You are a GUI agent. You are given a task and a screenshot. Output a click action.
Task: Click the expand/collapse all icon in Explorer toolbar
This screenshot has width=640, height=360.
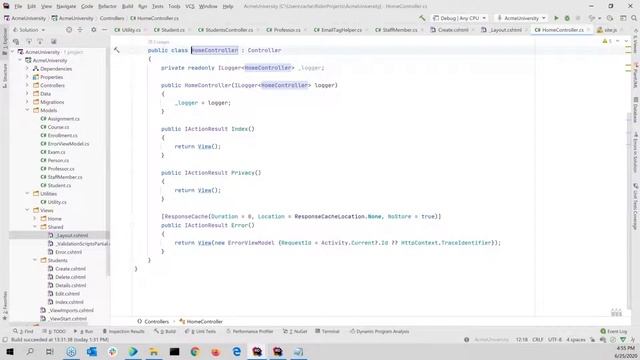click(x=80, y=30)
